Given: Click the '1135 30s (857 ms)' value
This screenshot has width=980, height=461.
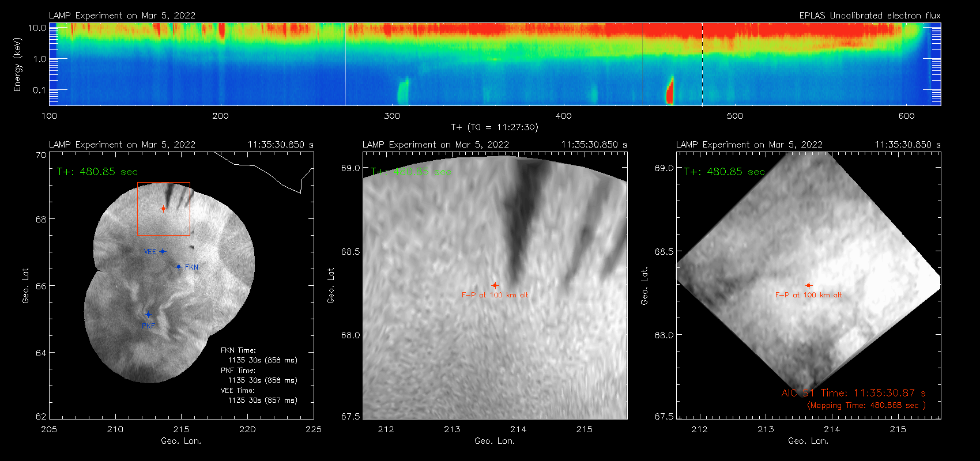Looking at the screenshot, I should coord(263,400).
